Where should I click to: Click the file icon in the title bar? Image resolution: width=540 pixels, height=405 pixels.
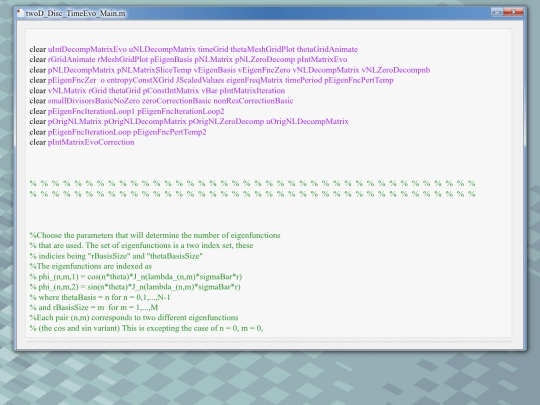(x=20, y=13)
